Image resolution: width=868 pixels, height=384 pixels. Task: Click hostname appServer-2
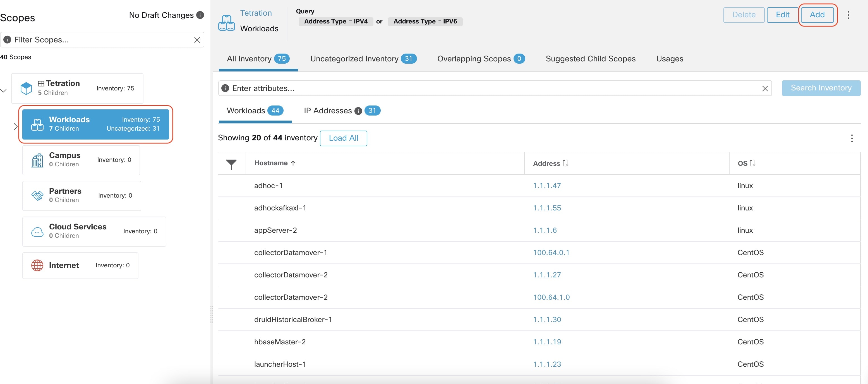click(275, 231)
